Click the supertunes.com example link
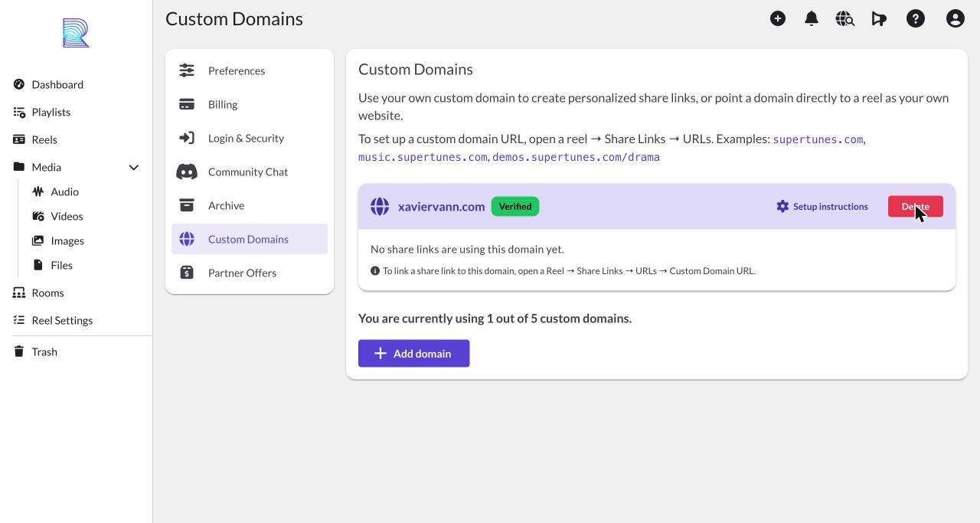The height and width of the screenshot is (523, 980). pos(818,139)
